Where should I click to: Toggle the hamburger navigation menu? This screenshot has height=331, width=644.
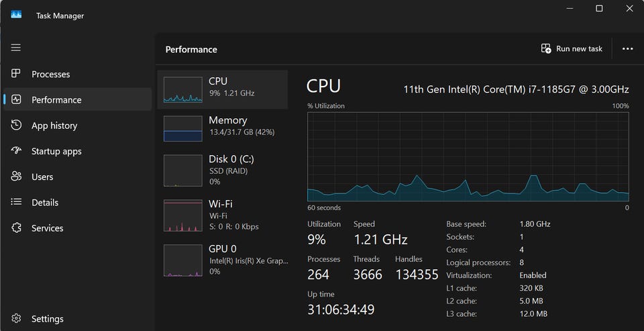(x=15, y=48)
